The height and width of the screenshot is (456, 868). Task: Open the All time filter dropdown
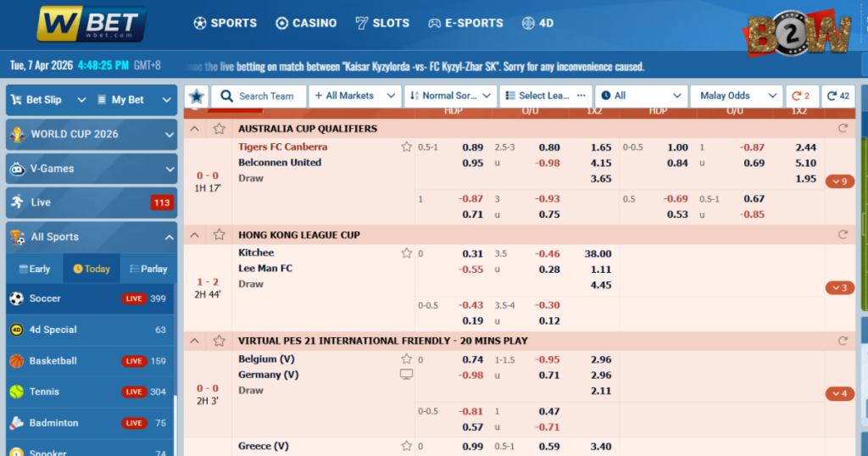coord(641,96)
